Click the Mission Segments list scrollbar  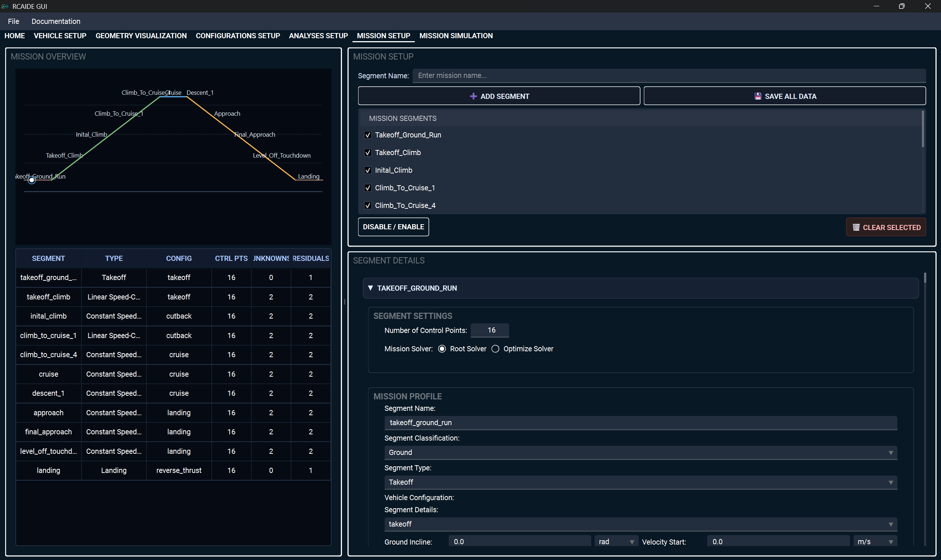[923, 129]
